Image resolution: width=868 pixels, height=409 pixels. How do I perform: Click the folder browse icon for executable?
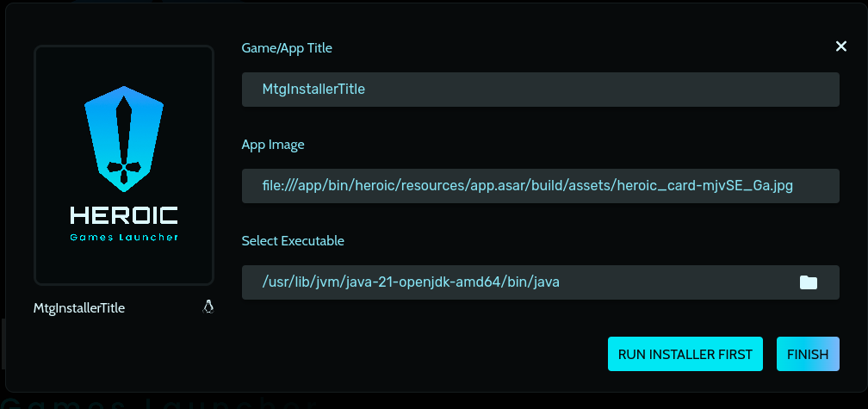808,282
